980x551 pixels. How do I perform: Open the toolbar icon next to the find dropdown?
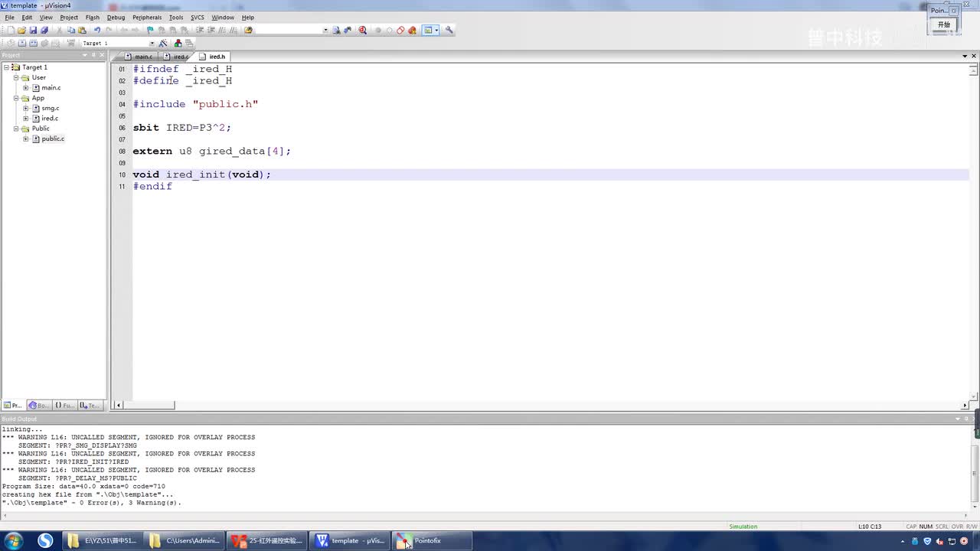click(x=336, y=31)
